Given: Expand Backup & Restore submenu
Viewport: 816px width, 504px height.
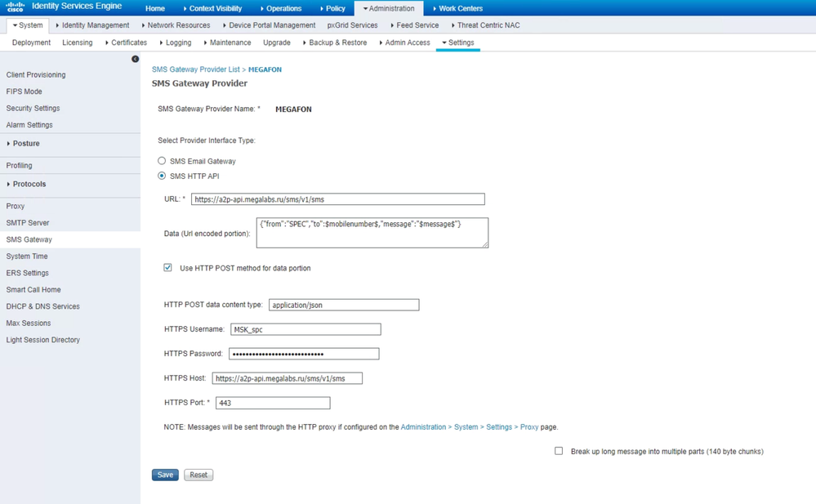Looking at the screenshot, I should pyautogui.click(x=335, y=42).
